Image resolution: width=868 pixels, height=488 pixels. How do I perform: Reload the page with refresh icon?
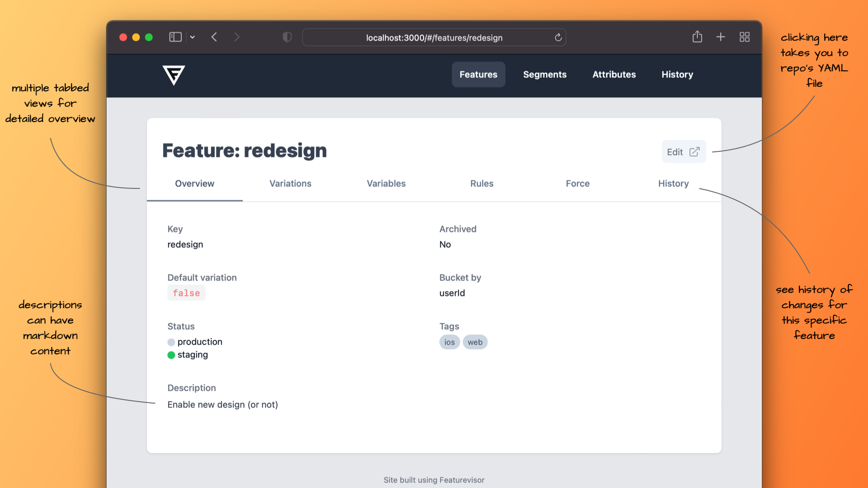pyautogui.click(x=558, y=38)
